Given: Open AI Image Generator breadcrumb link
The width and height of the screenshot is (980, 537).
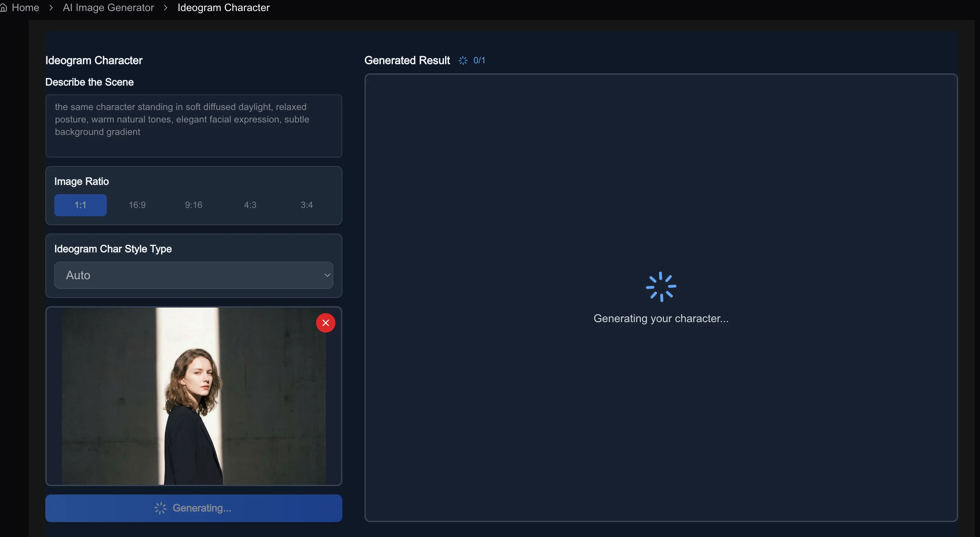Looking at the screenshot, I should tap(108, 8).
